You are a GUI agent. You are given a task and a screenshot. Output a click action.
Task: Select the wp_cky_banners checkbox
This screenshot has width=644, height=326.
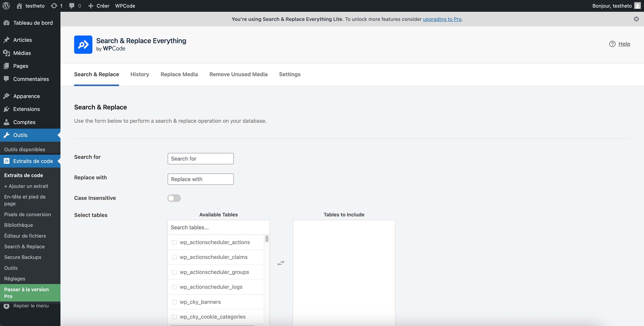[174, 302]
